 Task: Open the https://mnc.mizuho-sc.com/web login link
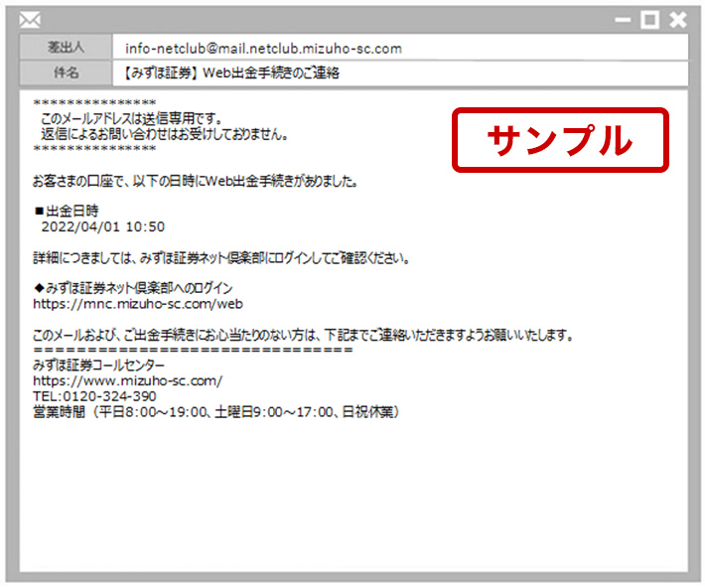[x=138, y=304]
